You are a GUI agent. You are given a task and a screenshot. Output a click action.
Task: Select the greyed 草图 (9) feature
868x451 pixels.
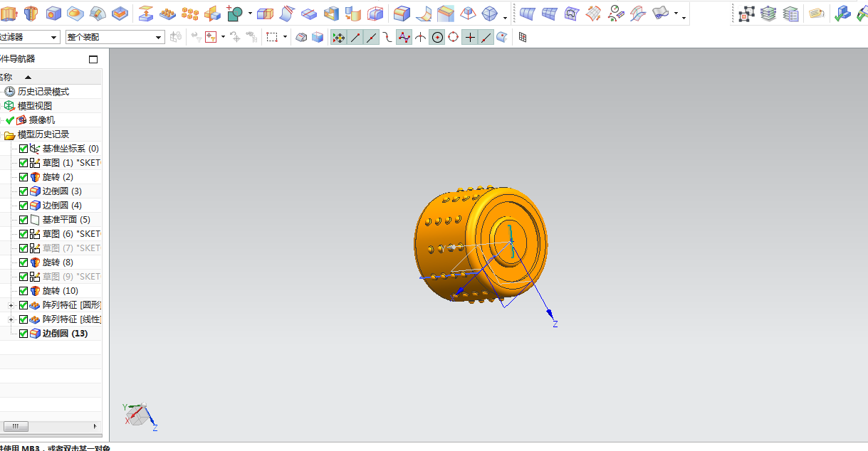pyautogui.click(x=71, y=277)
